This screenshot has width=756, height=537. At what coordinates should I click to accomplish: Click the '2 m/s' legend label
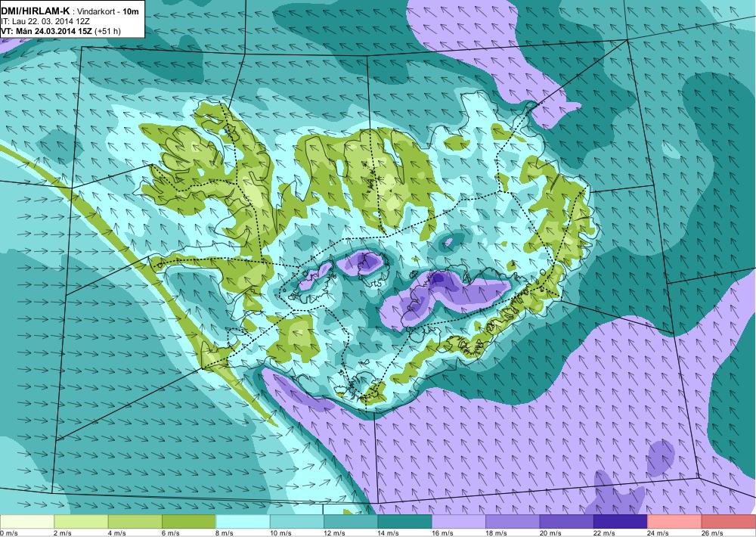click(x=63, y=532)
